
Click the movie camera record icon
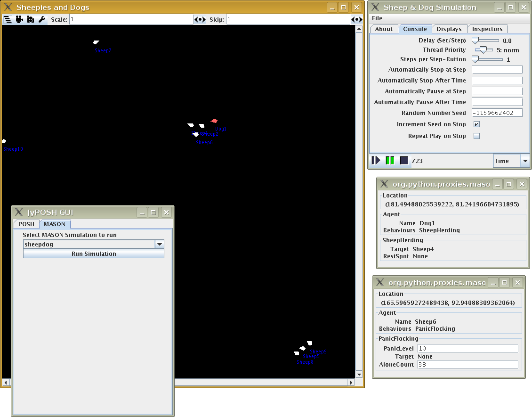[19, 19]
